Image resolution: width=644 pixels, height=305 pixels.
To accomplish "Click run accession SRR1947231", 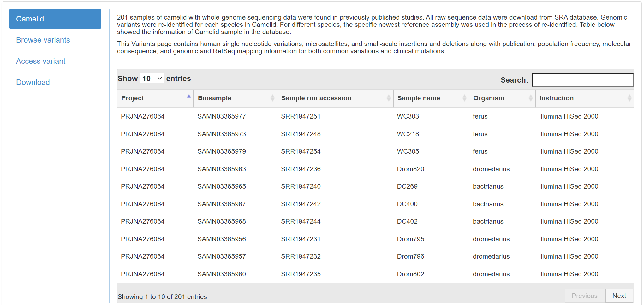I will click(301, 239).
